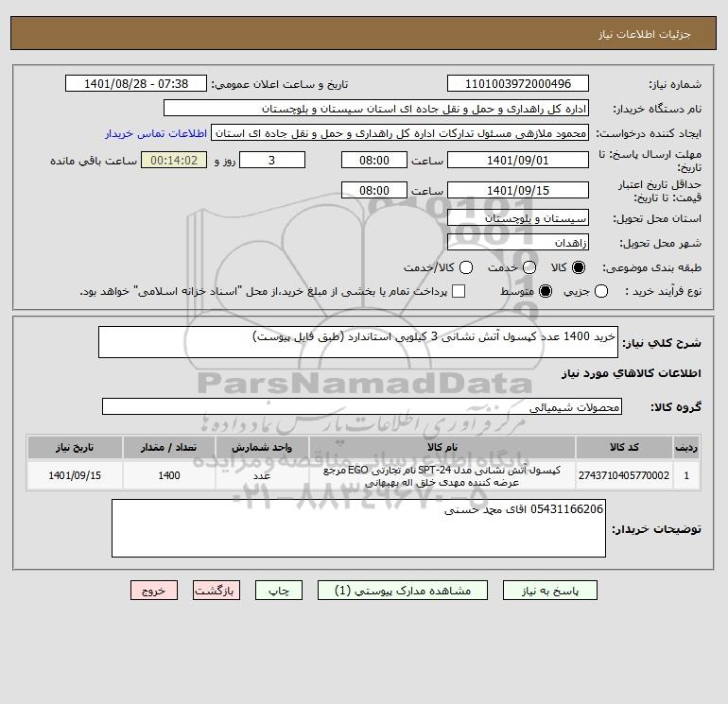Click the delivery province 'سیستان و بلوچستان' field

[x=518, y=217]
